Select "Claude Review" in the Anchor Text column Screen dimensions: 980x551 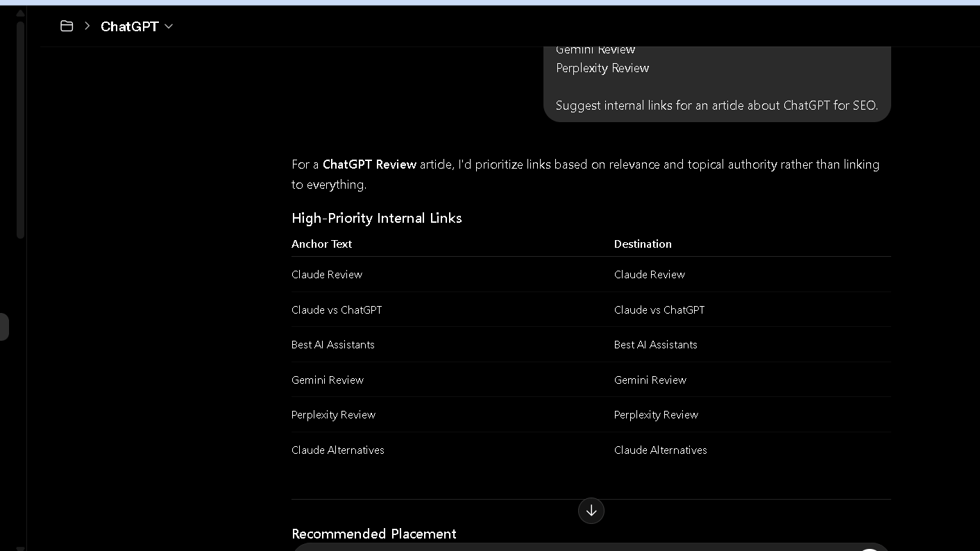[327, 274]
